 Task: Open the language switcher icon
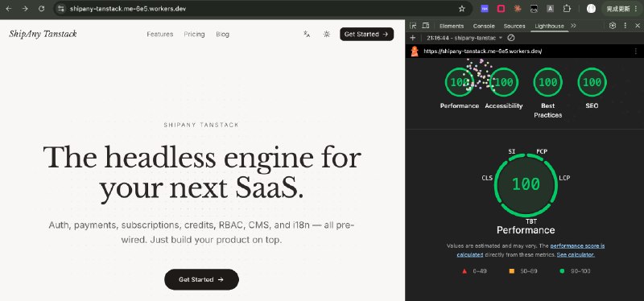click(307, 34)
